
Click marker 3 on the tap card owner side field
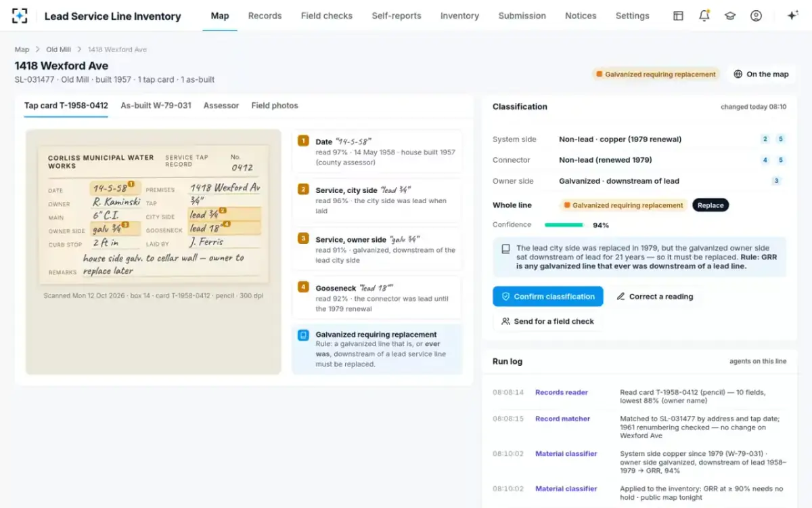coord(125,224)
